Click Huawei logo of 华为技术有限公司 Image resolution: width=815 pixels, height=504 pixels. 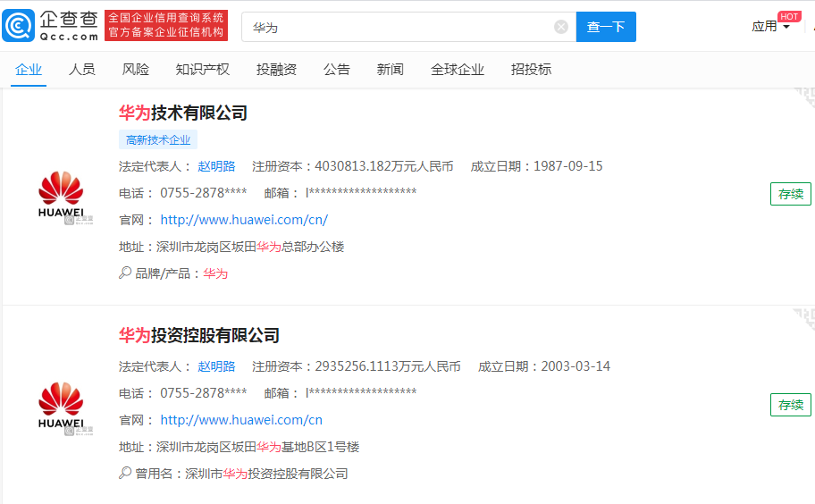(x=61, y=195)
